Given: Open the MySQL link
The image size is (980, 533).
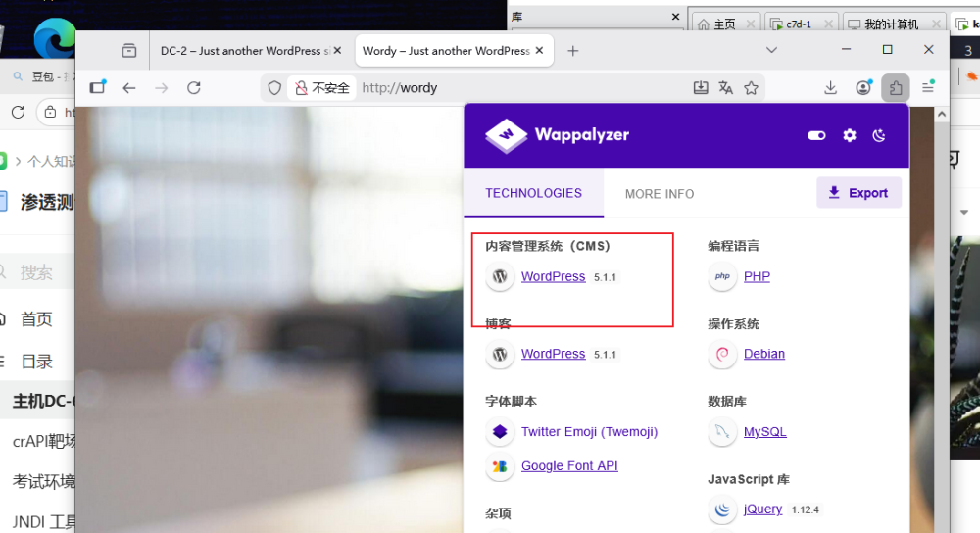Looking at the screenshot, I should (x=765, y=432).
